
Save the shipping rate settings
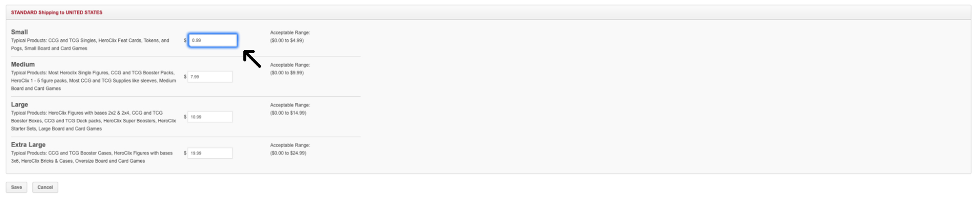pyautogui.click(x=16, y=187)
